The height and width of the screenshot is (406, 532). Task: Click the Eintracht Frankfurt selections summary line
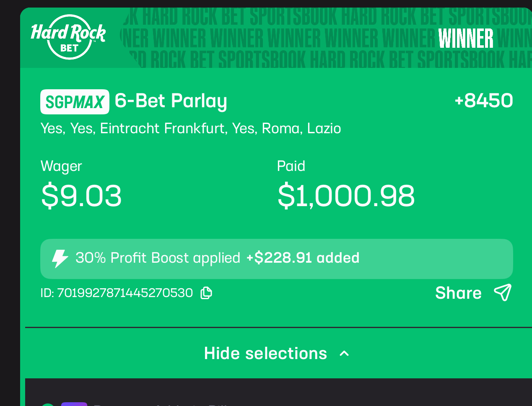coord(190,128)
